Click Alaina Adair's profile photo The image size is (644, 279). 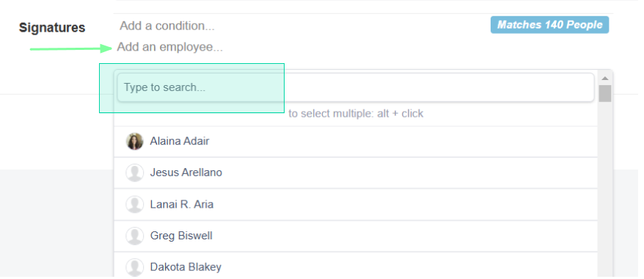coord(135,142)
